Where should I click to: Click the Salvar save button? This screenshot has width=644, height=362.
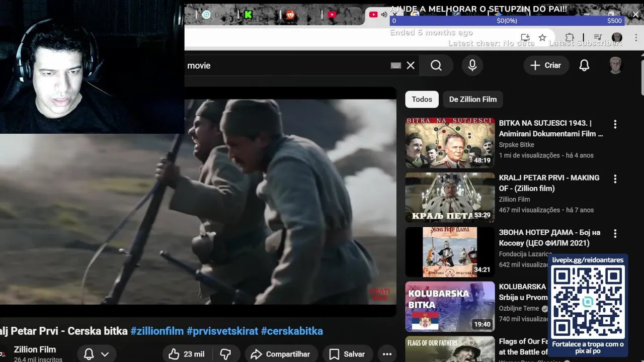(x=347, y=354)
